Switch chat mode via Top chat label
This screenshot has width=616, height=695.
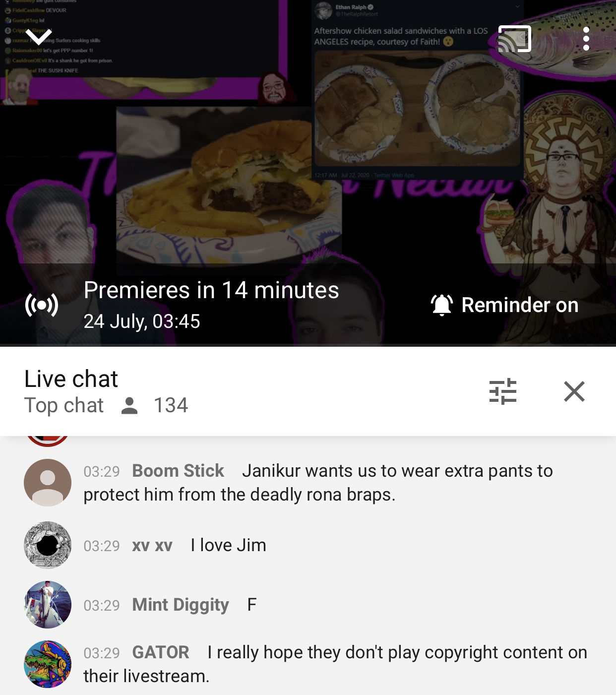tap(64, 405)
